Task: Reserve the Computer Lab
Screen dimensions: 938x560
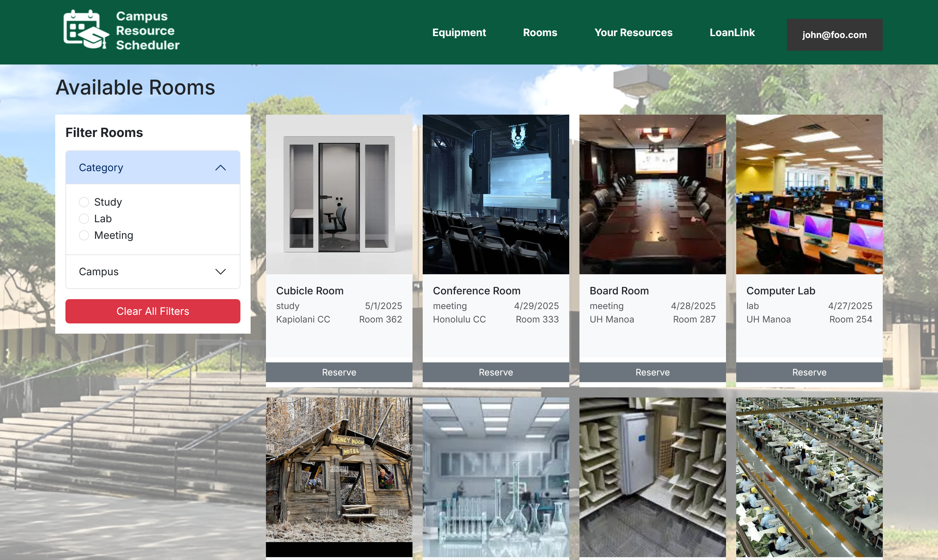Action: (x=809, y=372)
